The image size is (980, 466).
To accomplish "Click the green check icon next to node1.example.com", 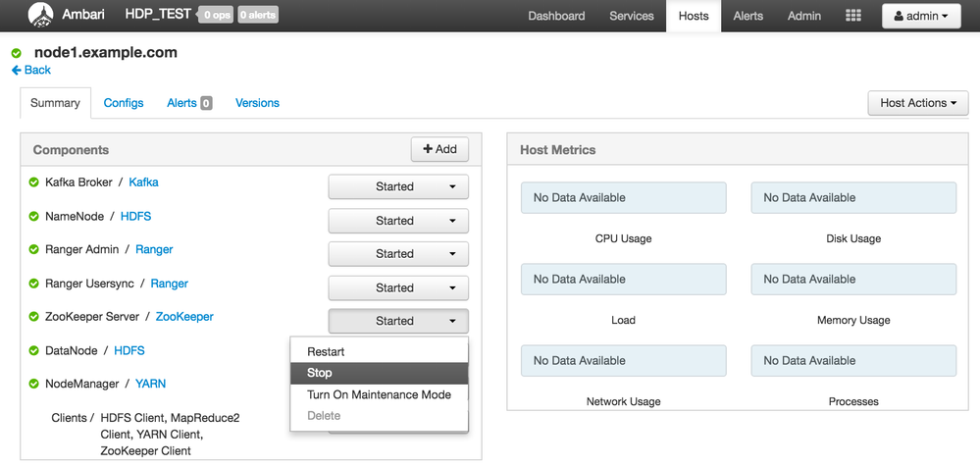I will 17,53.
